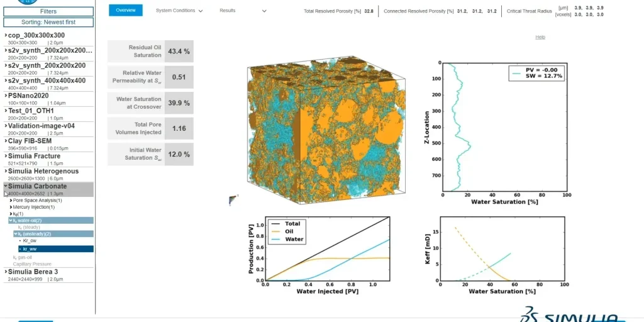Select the Capillary Pressure item
Image resolution: width=644 pixels, height=322 pixels.
[32, 264]
